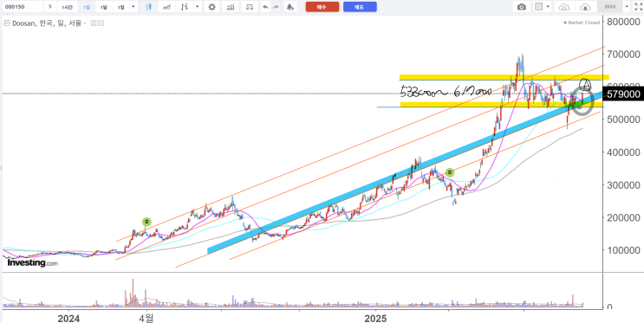Screen dimensions: 644x323
Task: Click the chart layout square icon
Action: coord(538,7)
